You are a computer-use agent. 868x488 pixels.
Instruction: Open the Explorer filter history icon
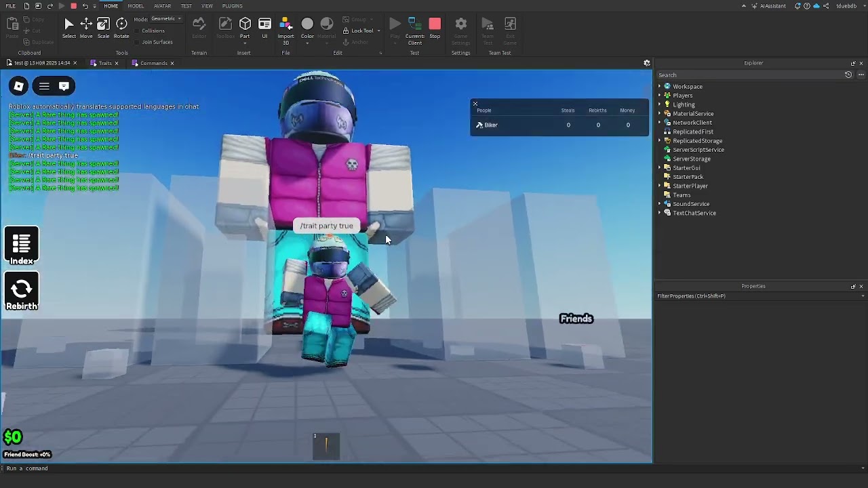click(x=848, y=75)
